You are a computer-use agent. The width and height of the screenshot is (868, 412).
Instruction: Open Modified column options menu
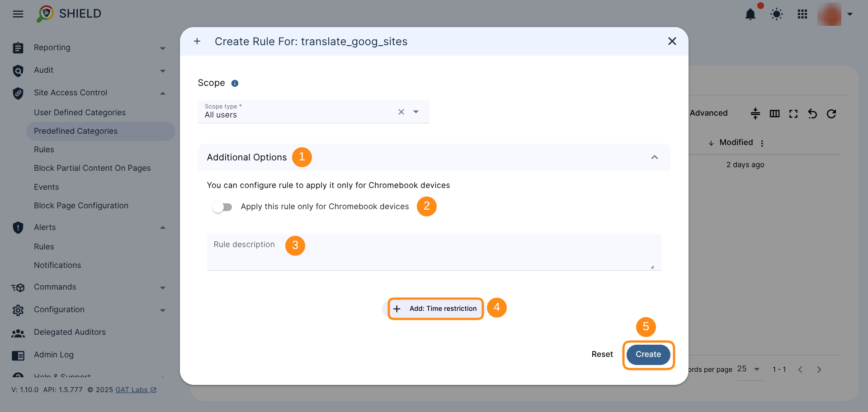762,143
